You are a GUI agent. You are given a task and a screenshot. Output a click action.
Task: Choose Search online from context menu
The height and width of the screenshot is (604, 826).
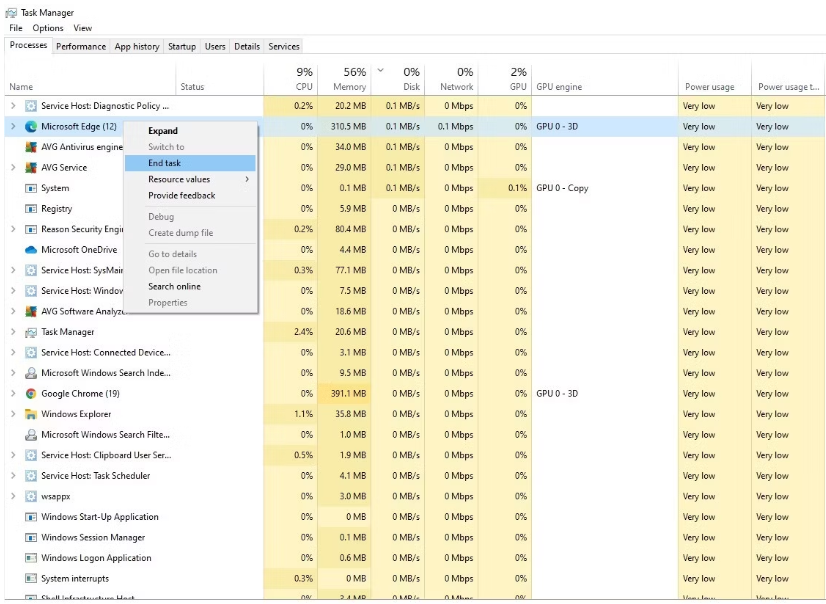(175, 286)
